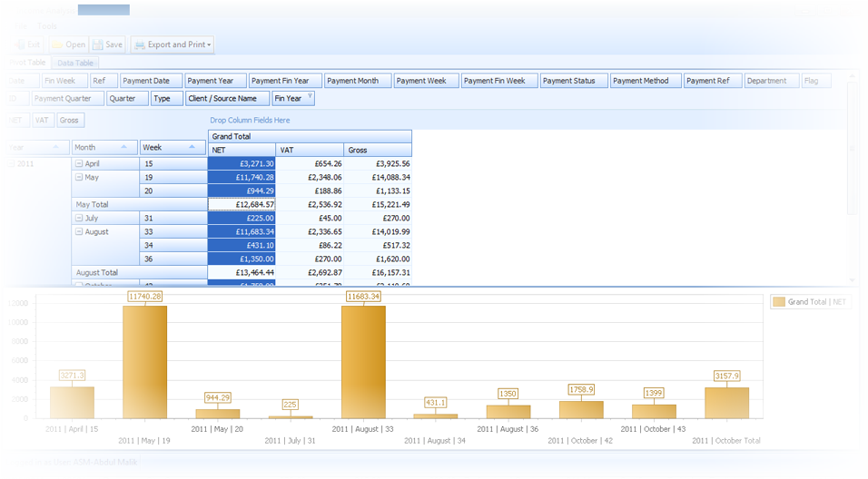
Task: Collapse the May month group
Action: tap(79, 178)
